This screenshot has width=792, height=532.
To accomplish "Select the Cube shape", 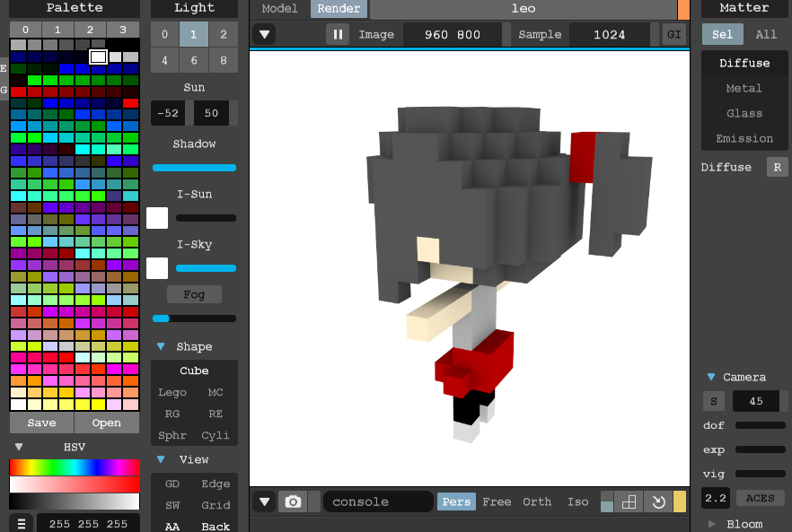I will point(194,371).
